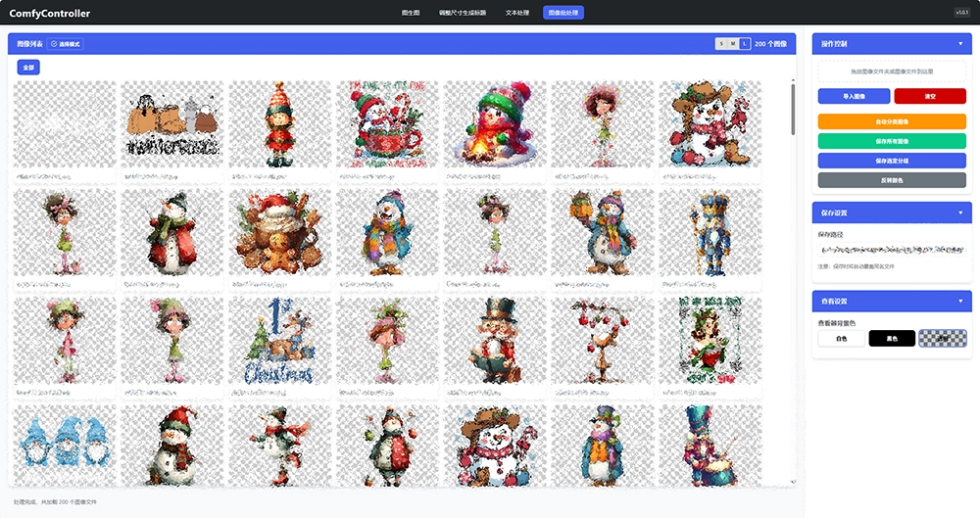
Task: Set thumbnail size to M
Action: (733, 44)
